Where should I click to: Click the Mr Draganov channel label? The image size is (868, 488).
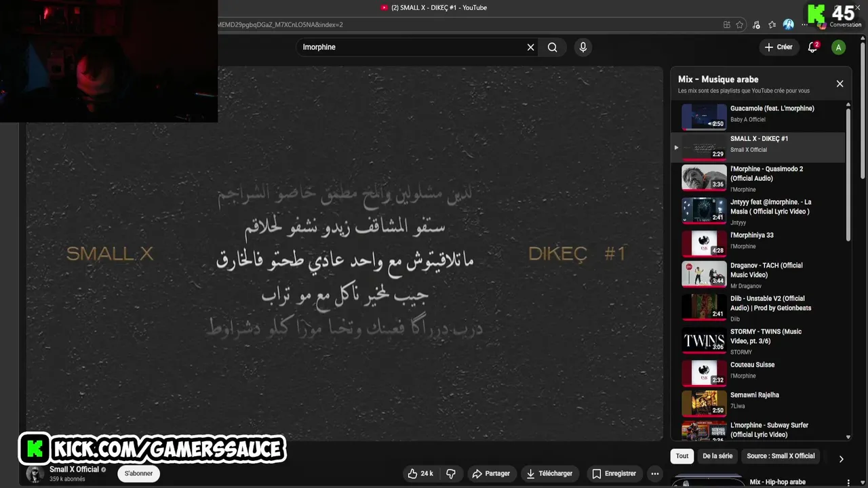coord(746,286)
